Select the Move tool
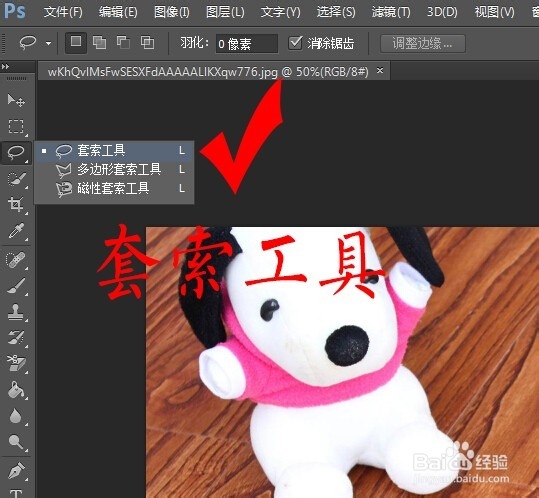 click(x=16, y=100)
